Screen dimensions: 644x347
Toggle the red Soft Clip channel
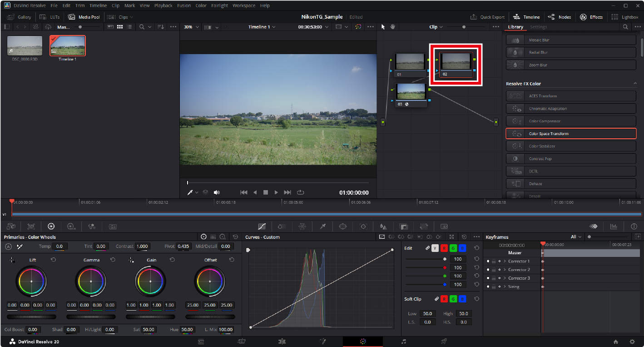coord(444,299)
